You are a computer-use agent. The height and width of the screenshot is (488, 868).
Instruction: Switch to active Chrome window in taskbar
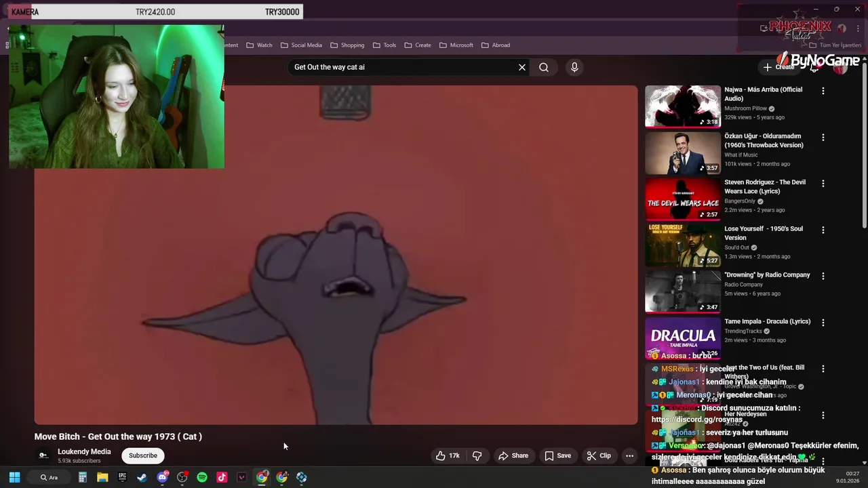tap(262, 477)
